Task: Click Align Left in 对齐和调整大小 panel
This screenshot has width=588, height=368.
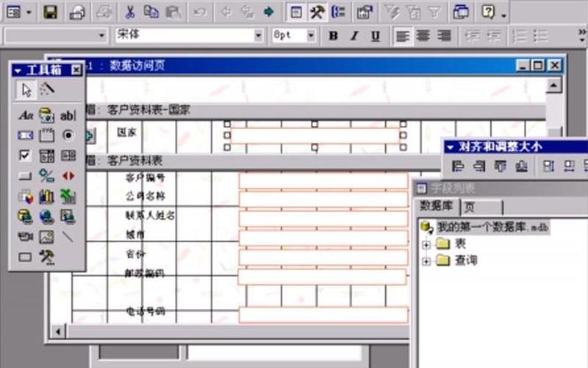Action: 457,166
